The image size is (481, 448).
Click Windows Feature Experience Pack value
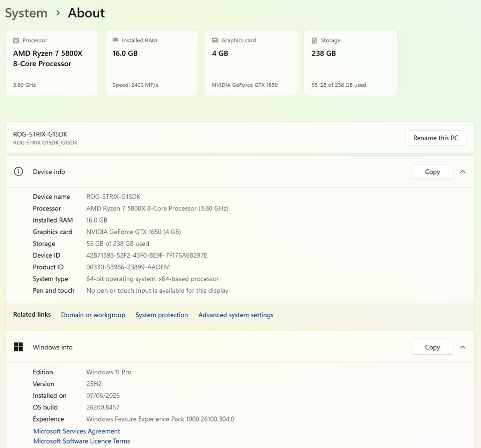[x=160, y=419]
